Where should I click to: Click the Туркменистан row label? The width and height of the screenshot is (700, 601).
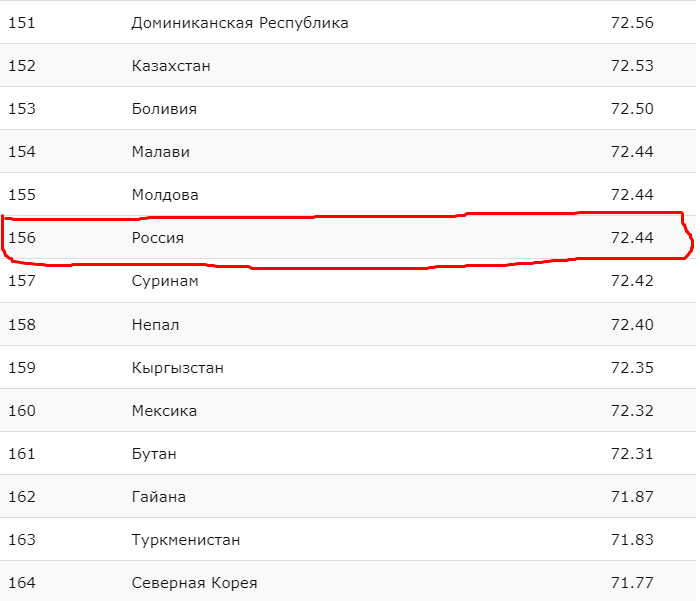tap(186, 540)
